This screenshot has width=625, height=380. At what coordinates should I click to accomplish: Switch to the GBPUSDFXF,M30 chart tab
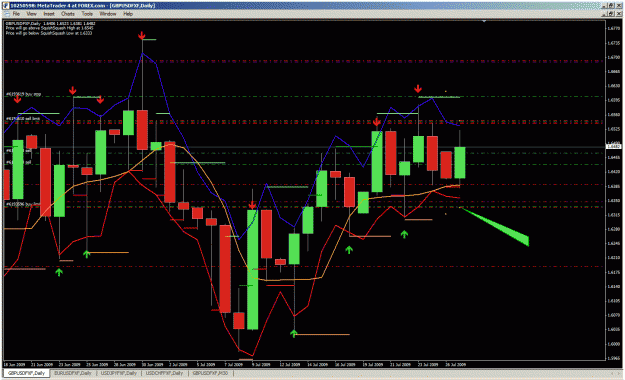pos(210,373)
